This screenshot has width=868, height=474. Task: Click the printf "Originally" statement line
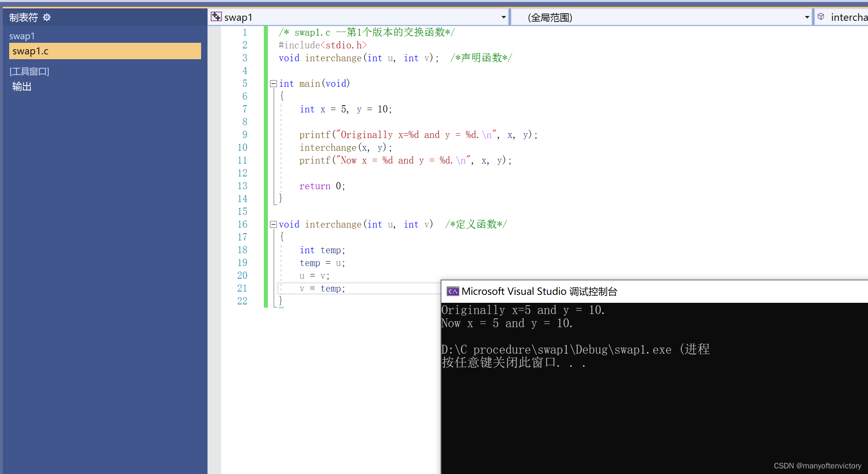(419, 135)
